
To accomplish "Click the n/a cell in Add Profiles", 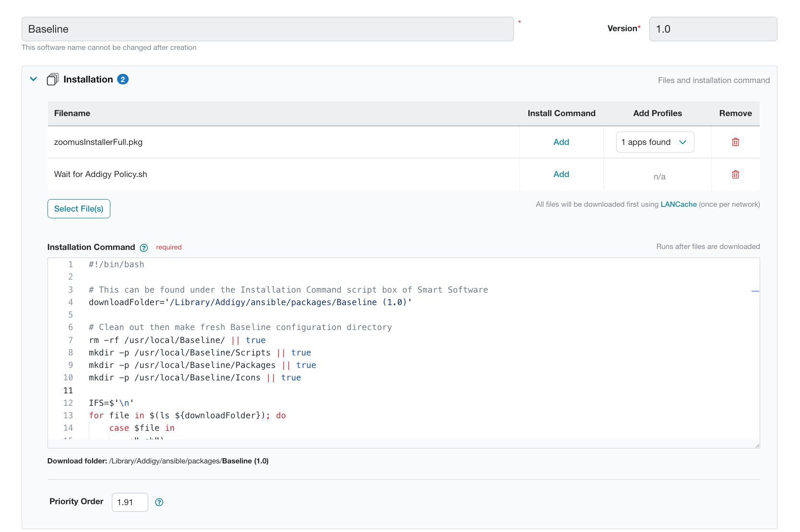I will point(659,177).
